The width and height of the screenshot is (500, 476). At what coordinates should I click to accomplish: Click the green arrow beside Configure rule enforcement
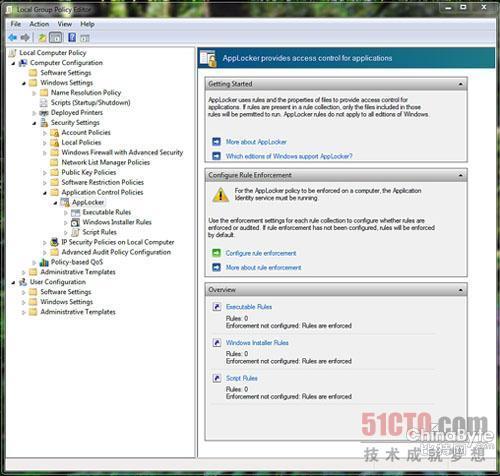click(217, 253)
